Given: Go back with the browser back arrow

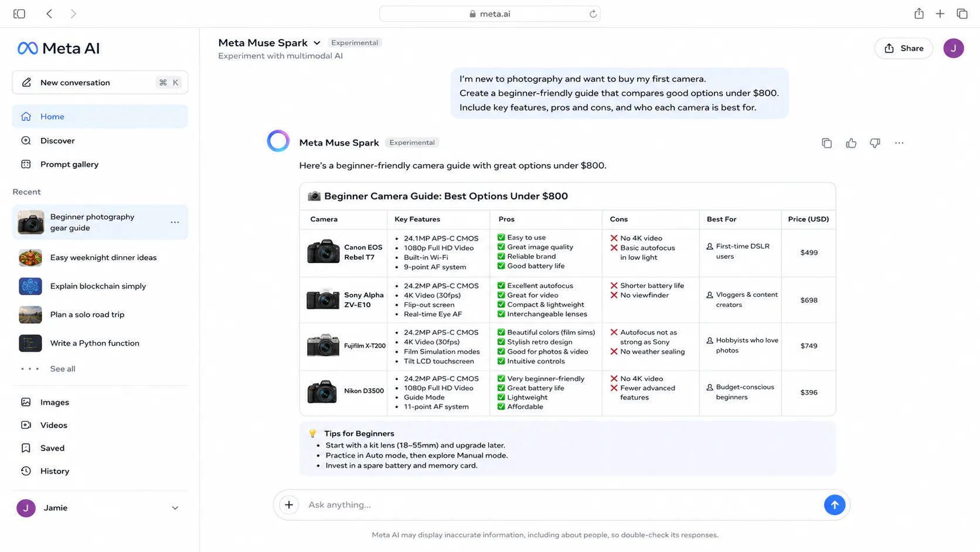Looking at the screenshot, I should click(49, 13).
